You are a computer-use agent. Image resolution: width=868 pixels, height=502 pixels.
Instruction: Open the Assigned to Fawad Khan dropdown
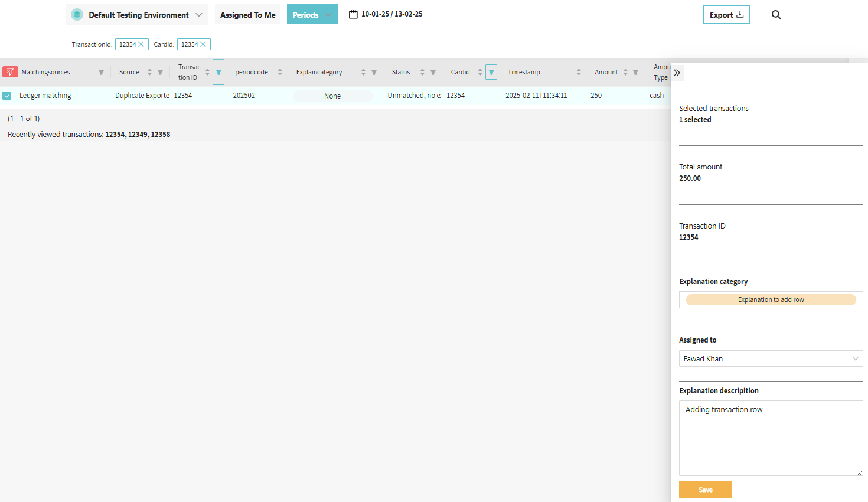[x=771, y=358]
